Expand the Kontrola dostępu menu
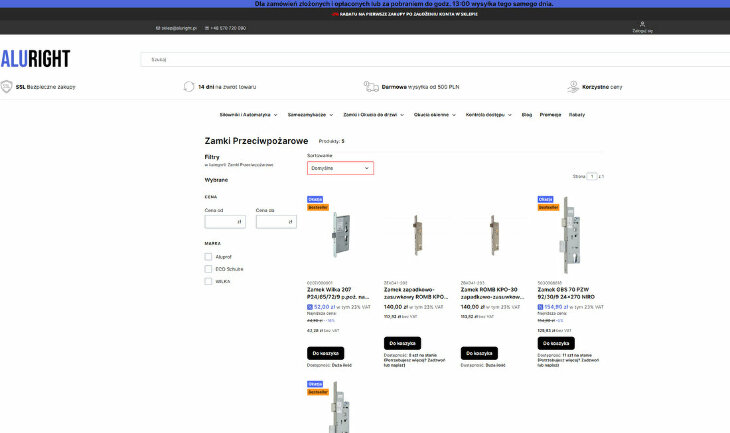 pos(488,115)
